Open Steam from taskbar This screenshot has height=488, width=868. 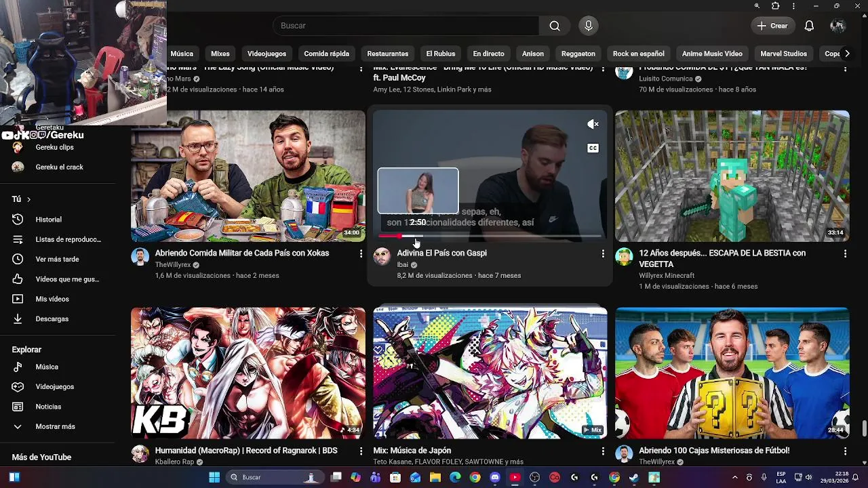634,477
